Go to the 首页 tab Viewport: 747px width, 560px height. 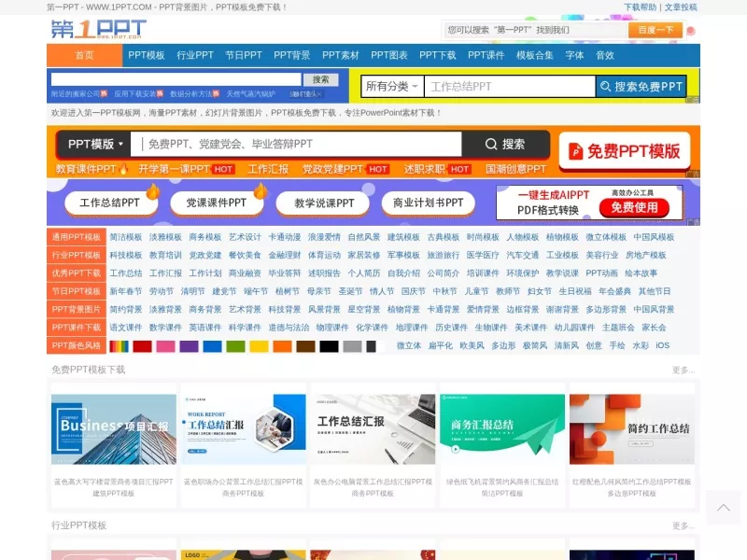[x=84, y=55]
